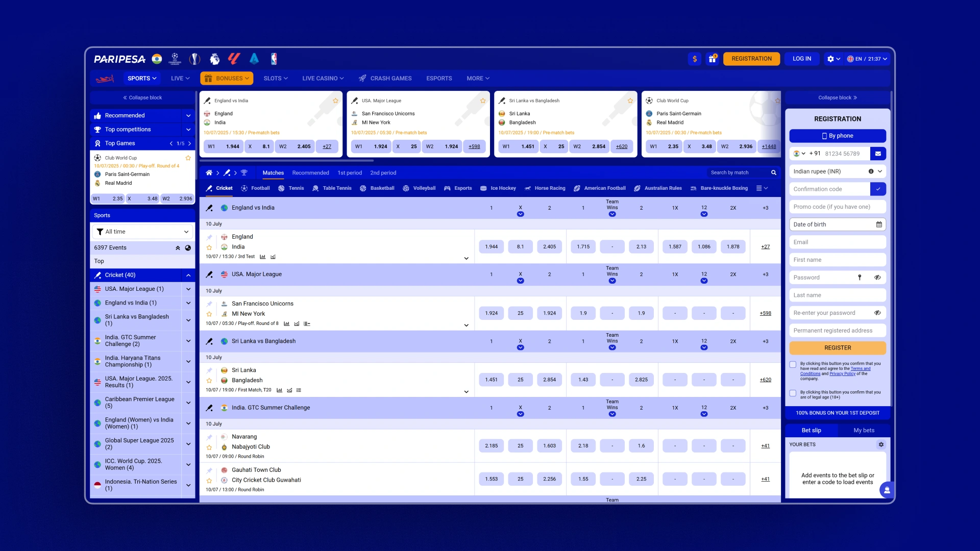980x551 pixels.
Task: Open the Indian rupee currency dropdown
Action: tap(838, 171)
